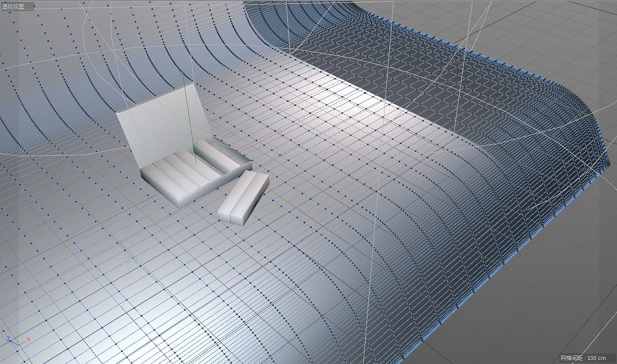Screen dimensions: 617x364
Task: Click the world axis gizmo in the corner
Action: (x=18, y=339)
